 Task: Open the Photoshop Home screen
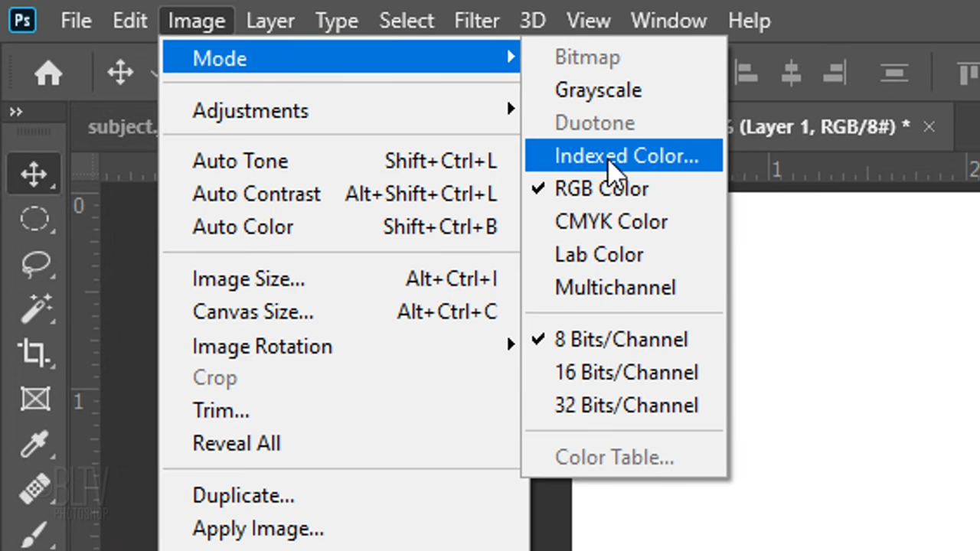tap(47, 73)
